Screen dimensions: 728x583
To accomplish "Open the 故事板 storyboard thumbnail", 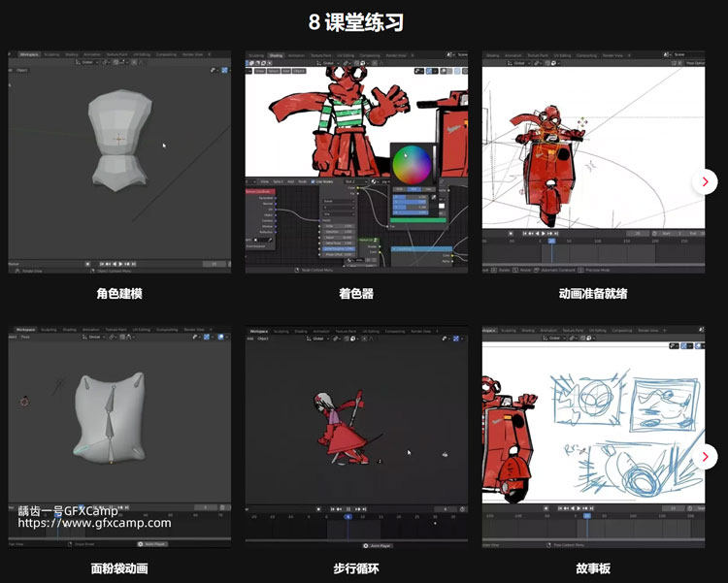I will (593, 437).
